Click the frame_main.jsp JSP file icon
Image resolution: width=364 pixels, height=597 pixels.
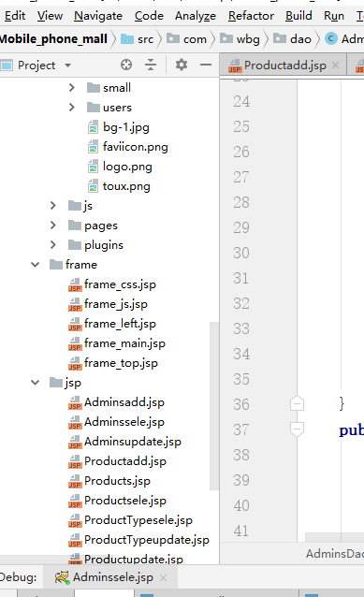(75, 344)
